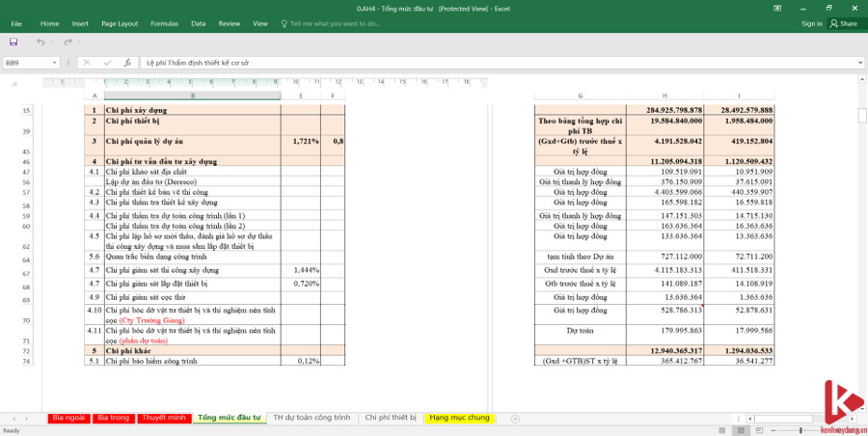Click the Share button
The height and width of the screenshot is (436, 868).
tap(844, 23)
